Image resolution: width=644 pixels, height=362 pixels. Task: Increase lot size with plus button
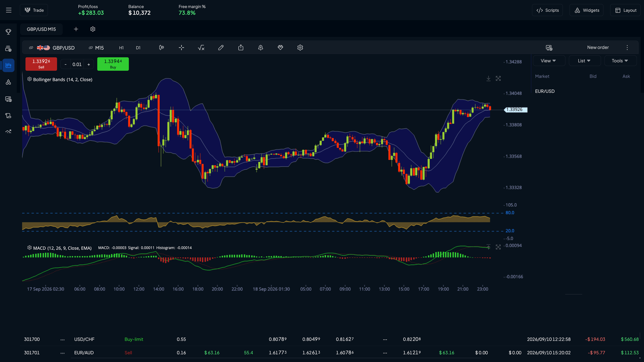[89, 64]
